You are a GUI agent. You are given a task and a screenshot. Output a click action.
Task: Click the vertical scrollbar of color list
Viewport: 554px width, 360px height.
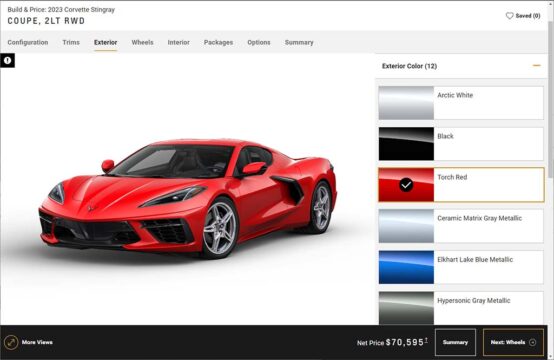pyautogui.click(x=550, y=99)
